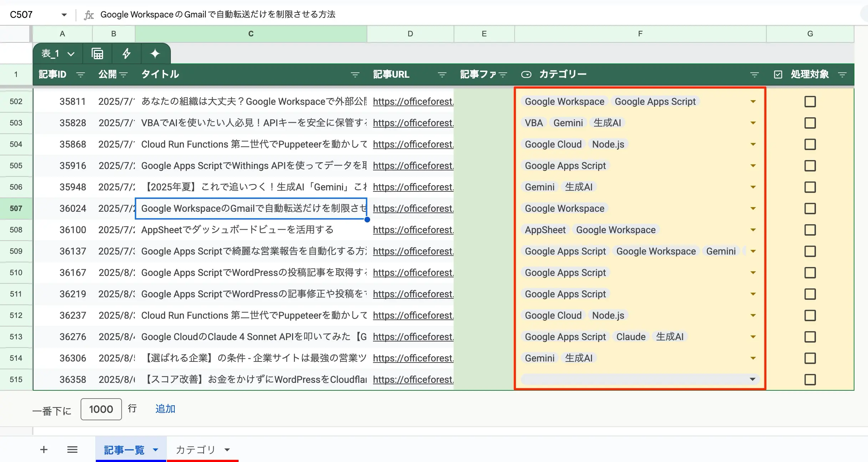Open the filter icon on the 記事ID column
The height and width of the screenshot is (462, 868).
[x=81, y=75]
